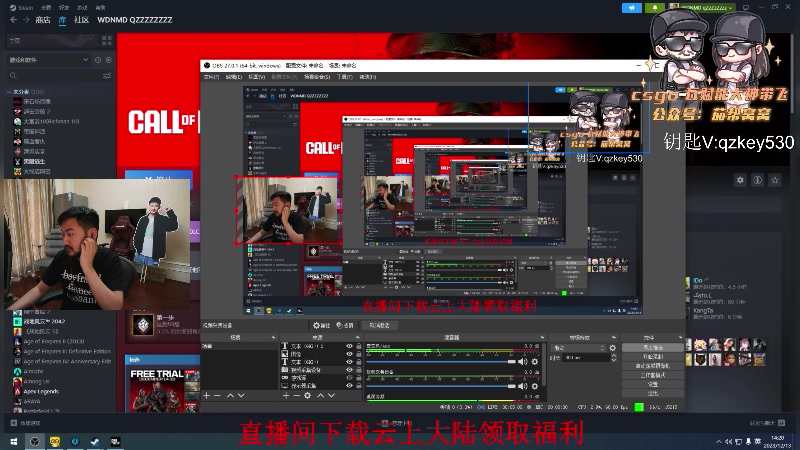800x450 pixels.
Task: Enable Studio Mode in OBS
Action: [653, 375]
